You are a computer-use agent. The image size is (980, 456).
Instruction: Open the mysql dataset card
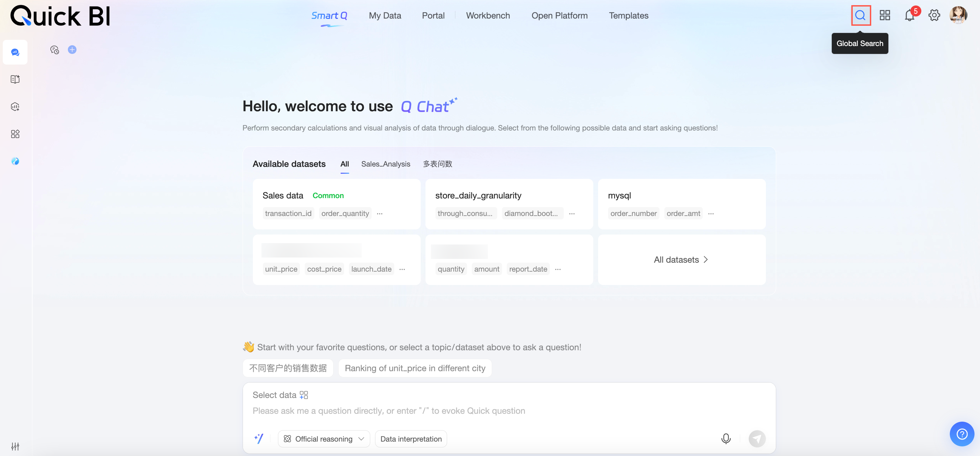click(681, 204)
